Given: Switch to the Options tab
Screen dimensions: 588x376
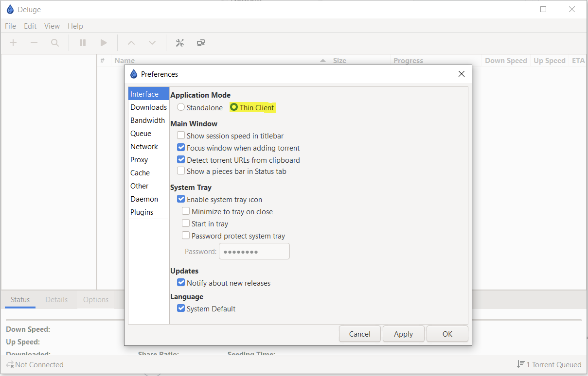Looking at the screenshot, I should (96, 300).
